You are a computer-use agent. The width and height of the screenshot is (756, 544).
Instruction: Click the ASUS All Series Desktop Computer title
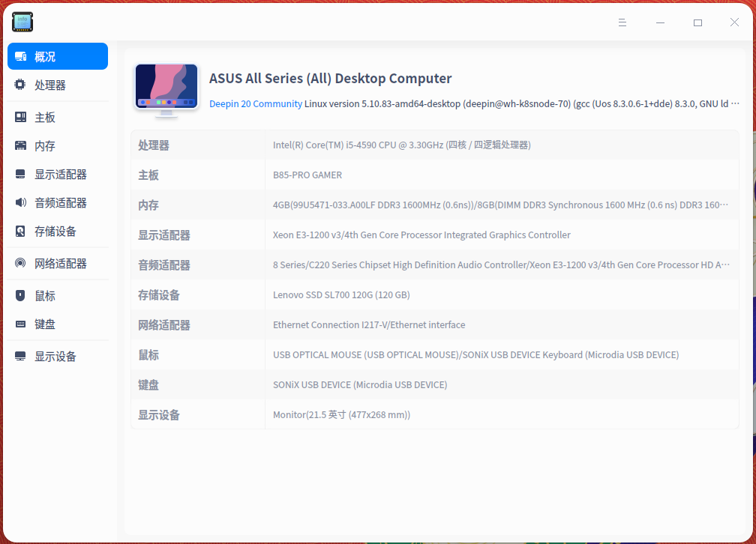(330, 78)
